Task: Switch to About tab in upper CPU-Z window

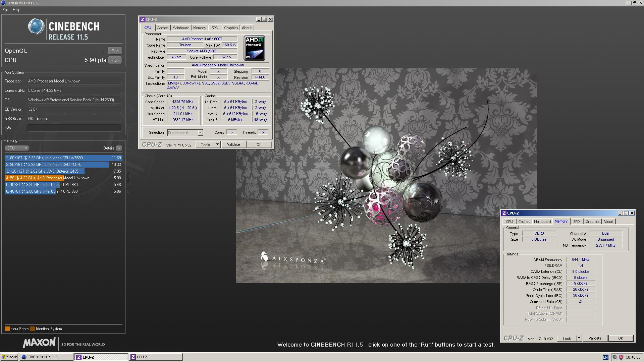Action: pos(247,28)
